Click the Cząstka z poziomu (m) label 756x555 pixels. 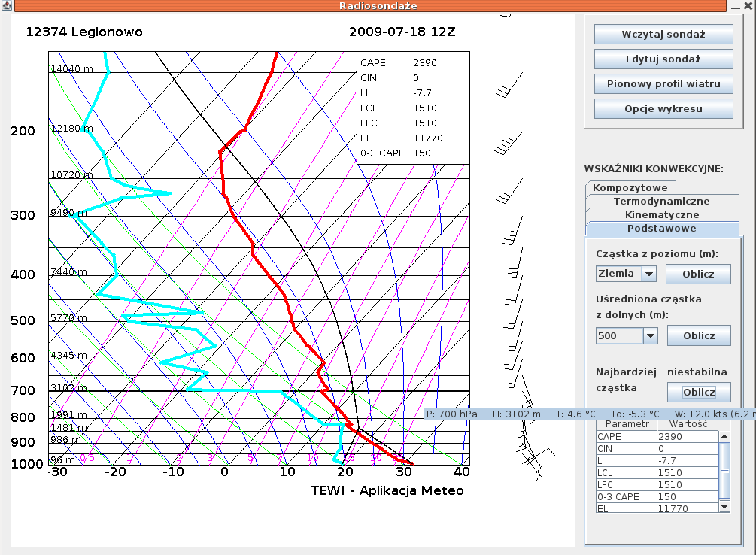pos(657,253)
